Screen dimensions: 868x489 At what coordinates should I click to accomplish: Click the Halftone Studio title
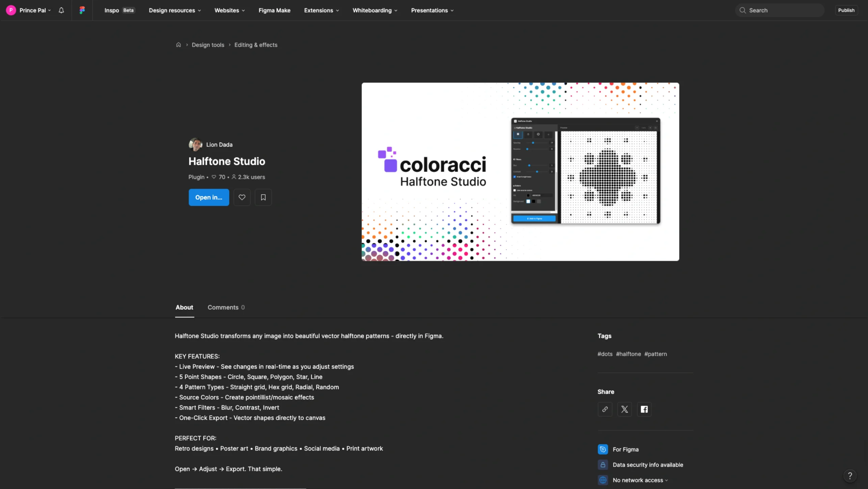tap(227, 161)
